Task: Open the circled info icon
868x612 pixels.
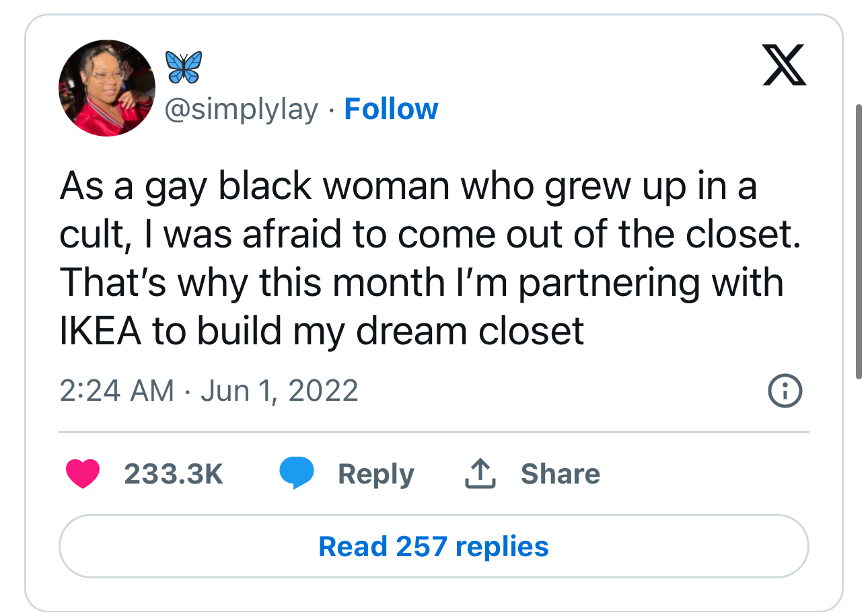Action: click(785, 391)
